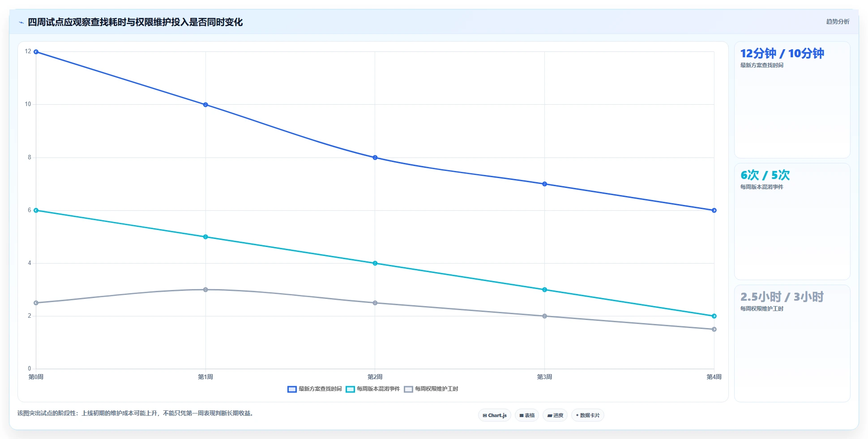Click the gray line point at 第3周 (2)
Image resolution: width=868 pixels, height=439 pixels.
coord(545,316)
